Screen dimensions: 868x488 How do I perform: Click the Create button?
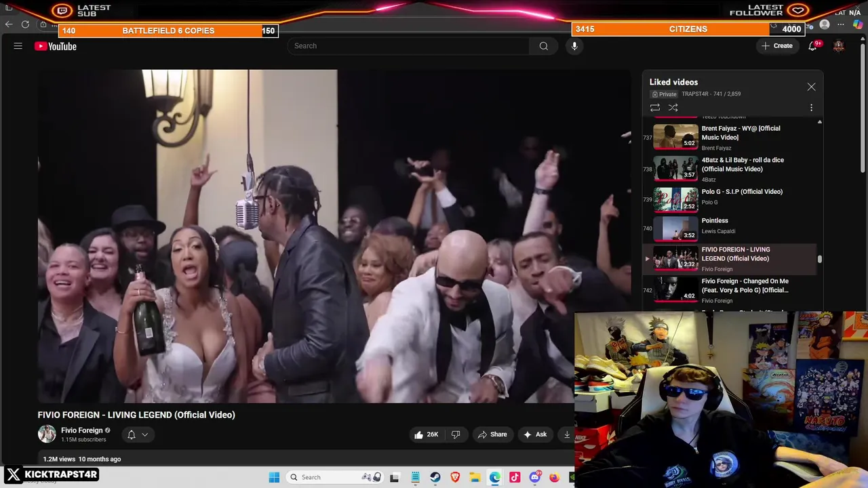click(777, 46)
